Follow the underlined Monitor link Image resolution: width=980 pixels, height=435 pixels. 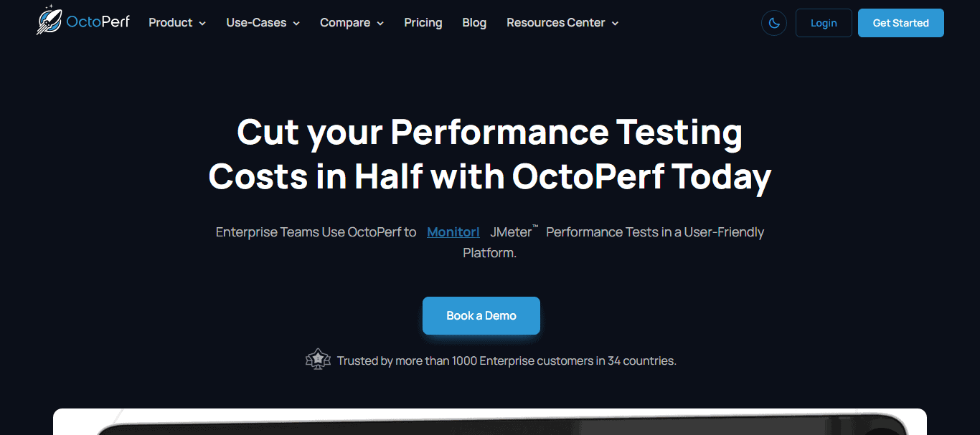tap(453, 232)
